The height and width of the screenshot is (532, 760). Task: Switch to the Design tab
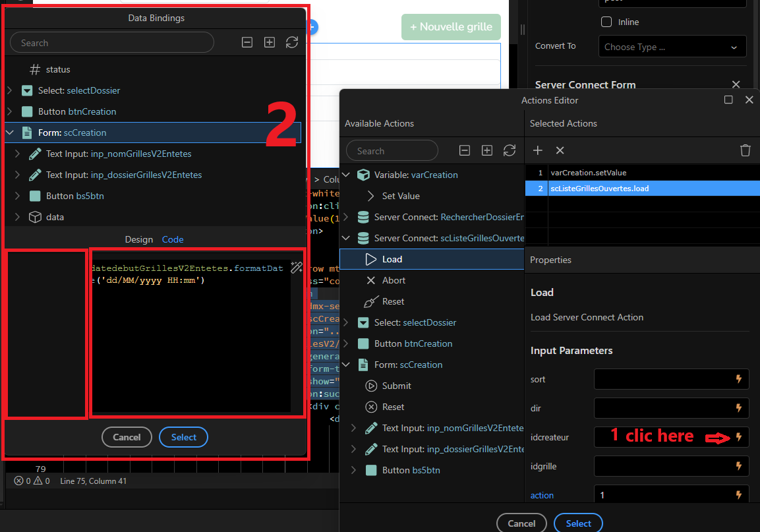(138, 239)
